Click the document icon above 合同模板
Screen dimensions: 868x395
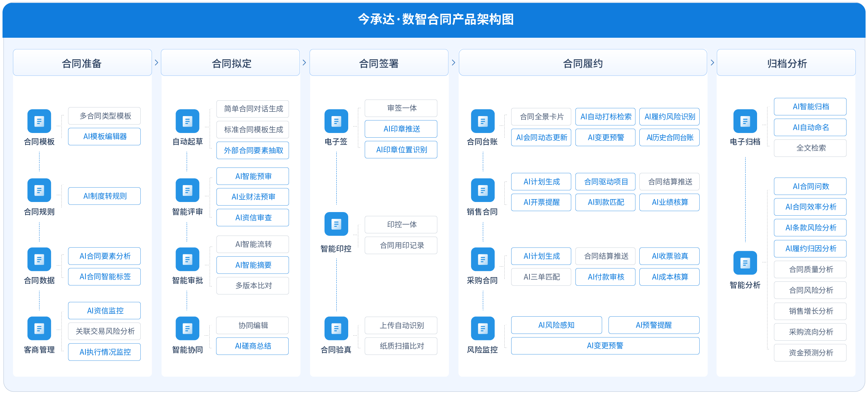coord(39,121)
